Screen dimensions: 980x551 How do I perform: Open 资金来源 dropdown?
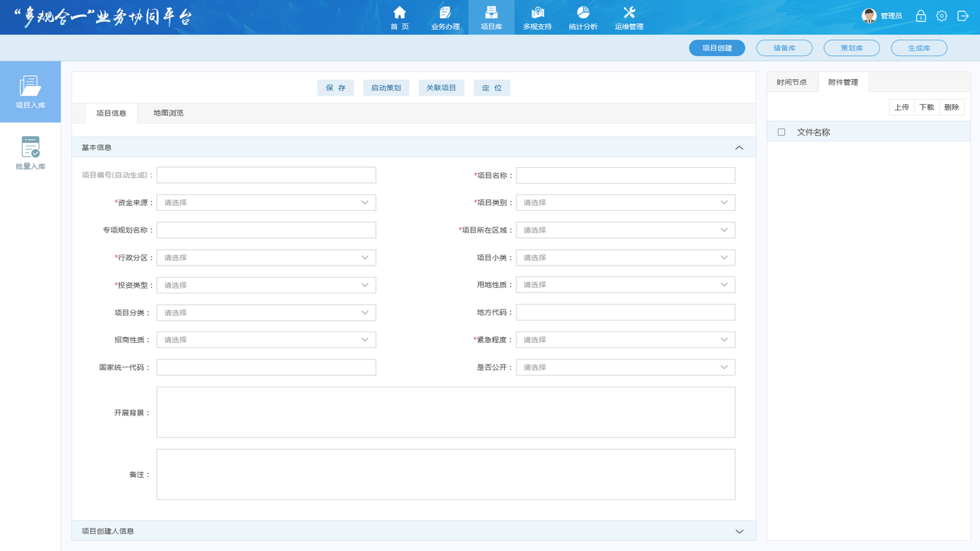(x=266, y=202)
